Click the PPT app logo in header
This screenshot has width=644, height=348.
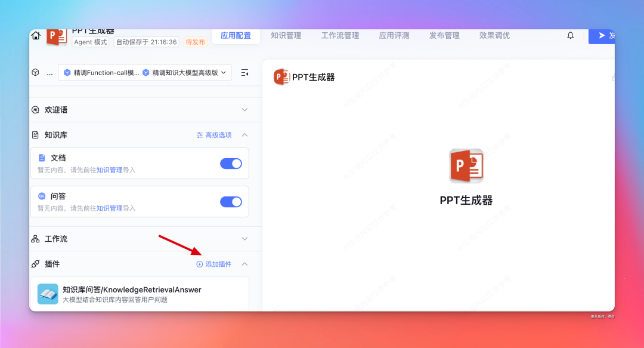(57, 37)
